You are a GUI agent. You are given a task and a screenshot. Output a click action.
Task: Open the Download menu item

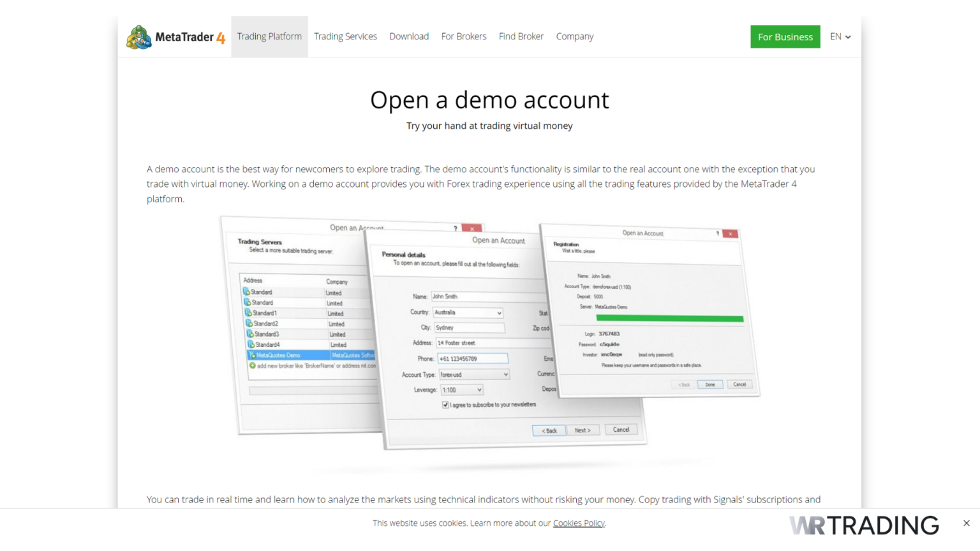pos(409,36)
